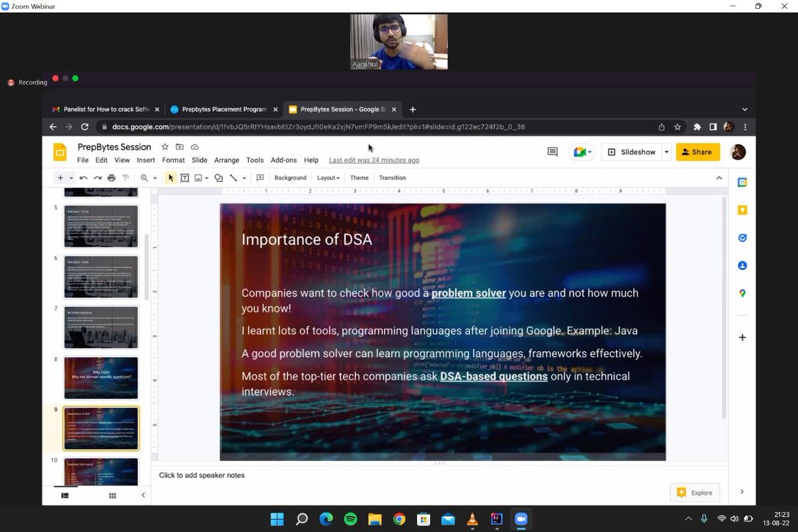Toggle Chrome side panel icon
The image size is (798, 532).
tap(713, 126)
